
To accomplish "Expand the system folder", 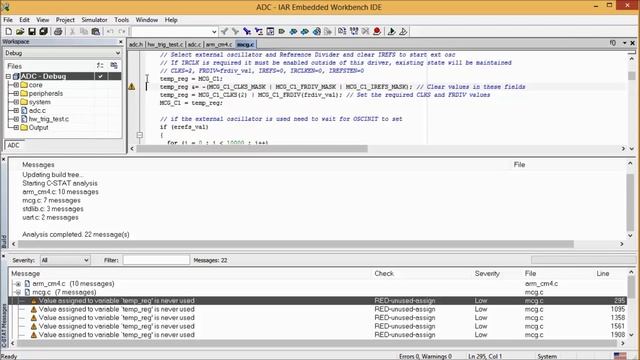I will click(x=16, y=102).
